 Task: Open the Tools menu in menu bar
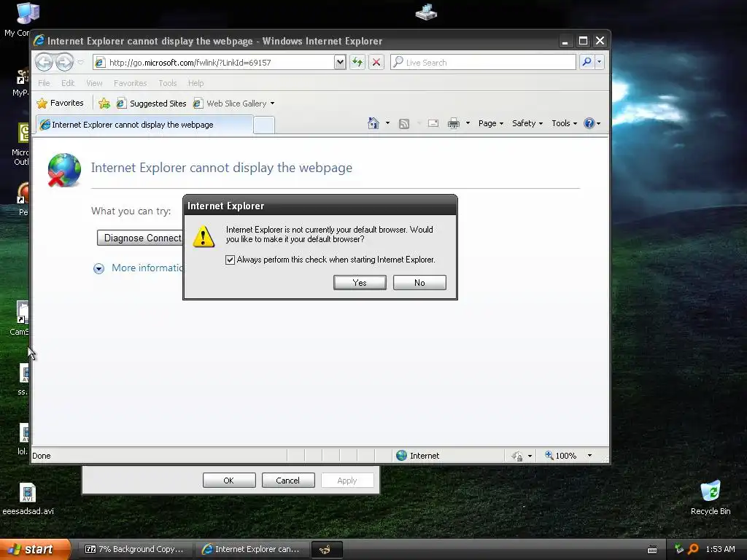[168, 83]
